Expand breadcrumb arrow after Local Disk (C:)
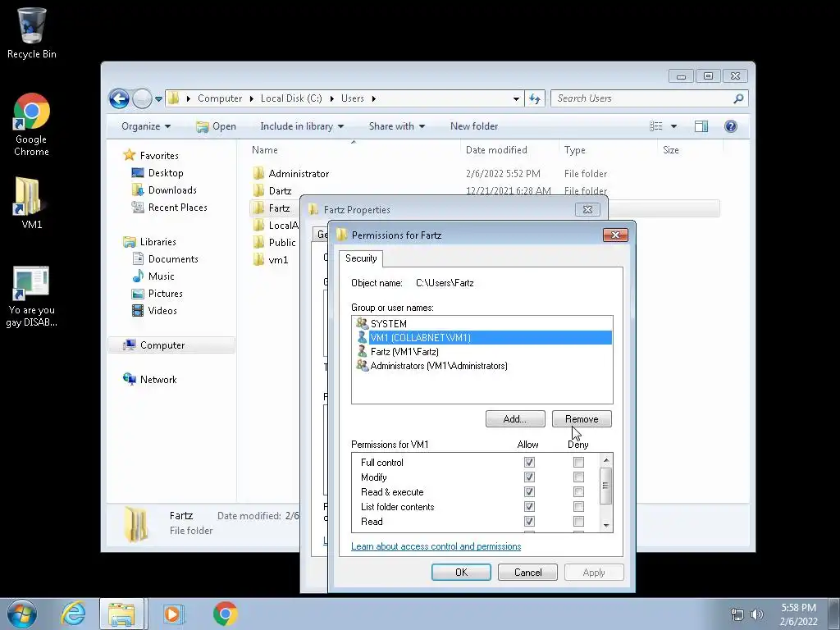Screen dimensions: 840x630 point(331,98)
